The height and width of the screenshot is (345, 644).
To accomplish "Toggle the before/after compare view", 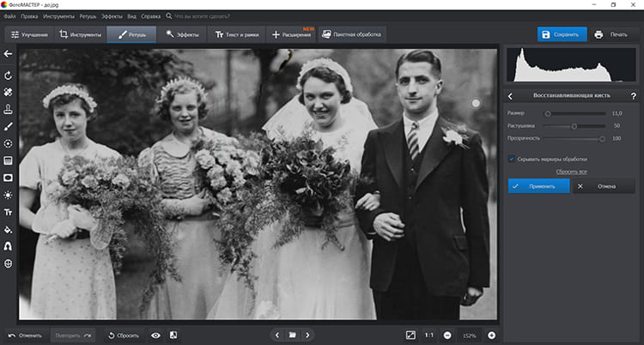I will (x=173, y=335).
